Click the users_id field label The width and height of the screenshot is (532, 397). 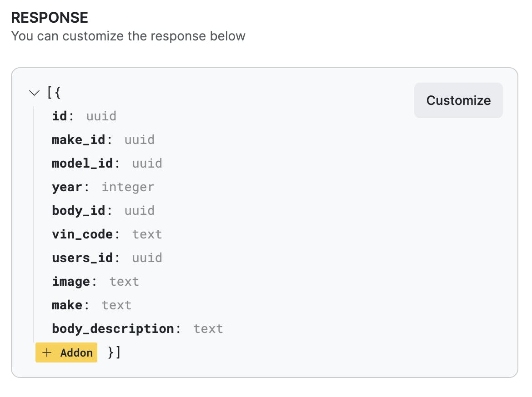click(82, 258)
